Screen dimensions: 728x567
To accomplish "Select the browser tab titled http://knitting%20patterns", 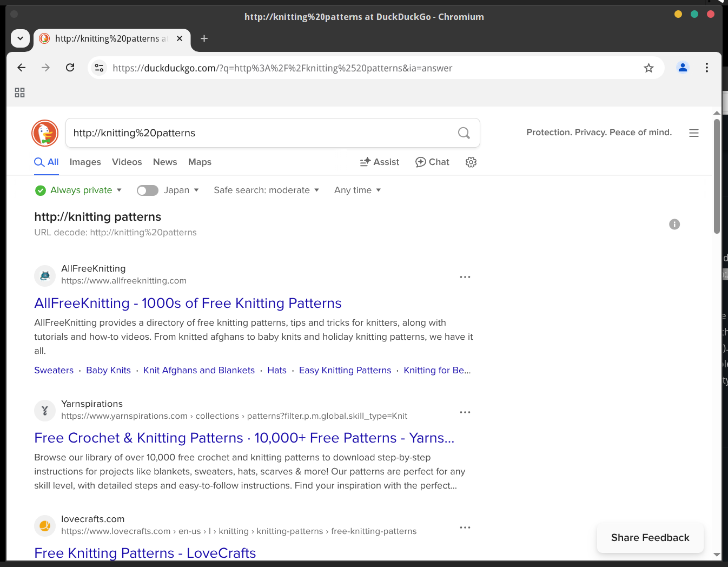I will 112,38.
